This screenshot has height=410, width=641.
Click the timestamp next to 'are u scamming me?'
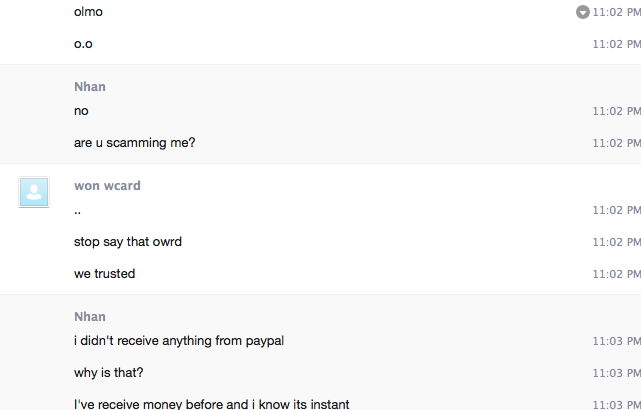(x=616, y=143)
